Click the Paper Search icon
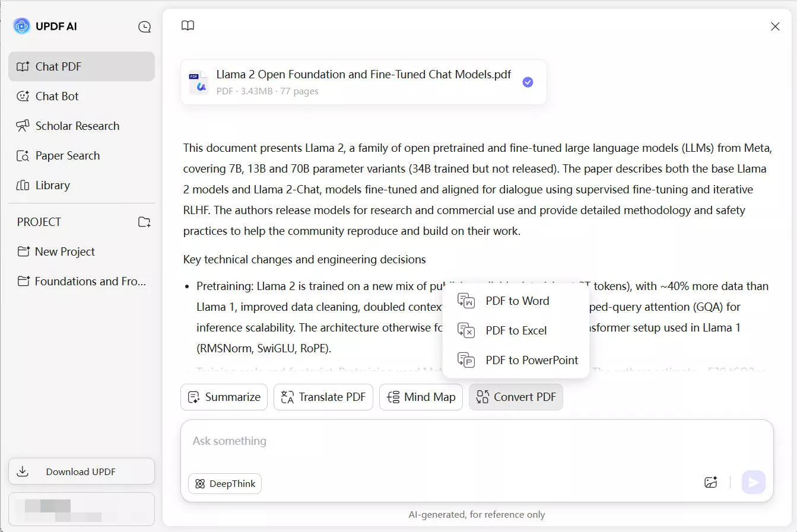This screenshot has height=532, width=797. (x=22, y=155)
